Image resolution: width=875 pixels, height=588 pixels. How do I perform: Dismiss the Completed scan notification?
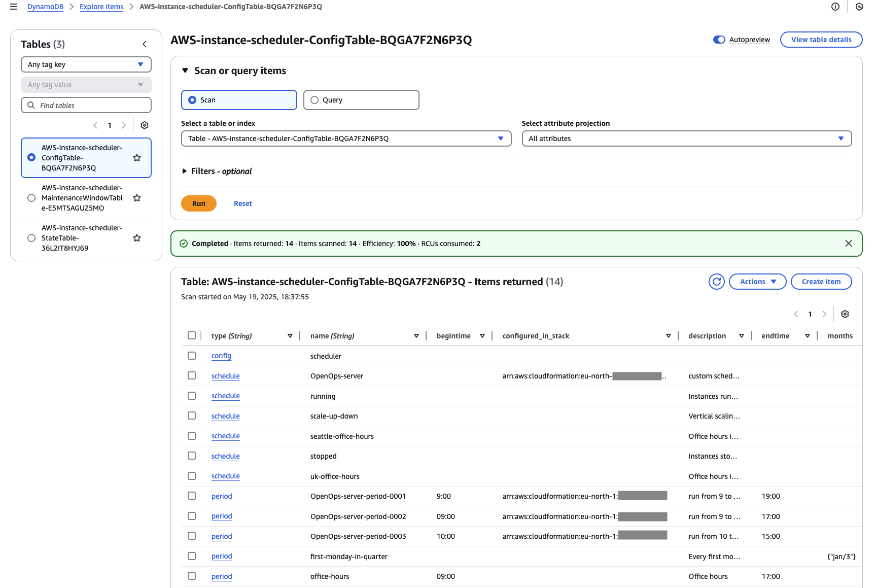coord(849,244)
